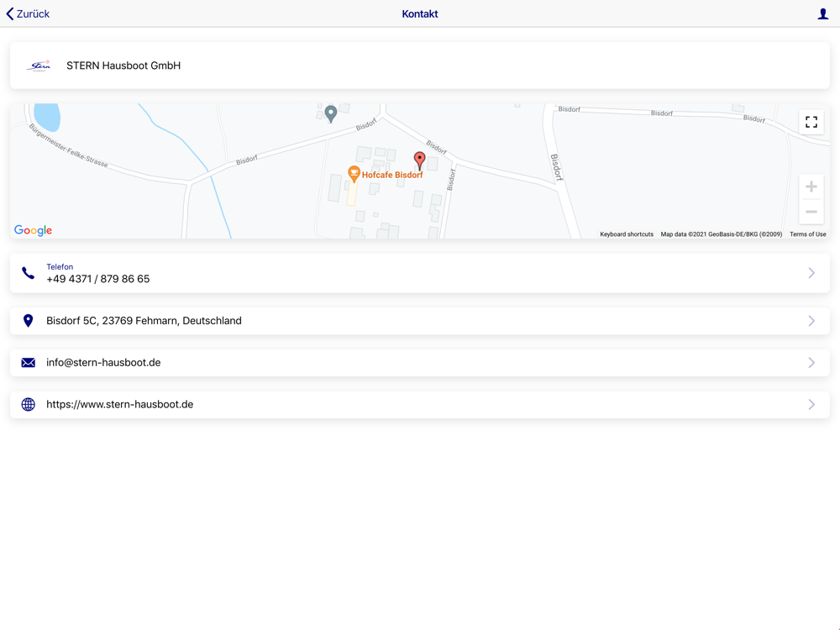Zoom in on the map
840x630 pixels.
811,187
